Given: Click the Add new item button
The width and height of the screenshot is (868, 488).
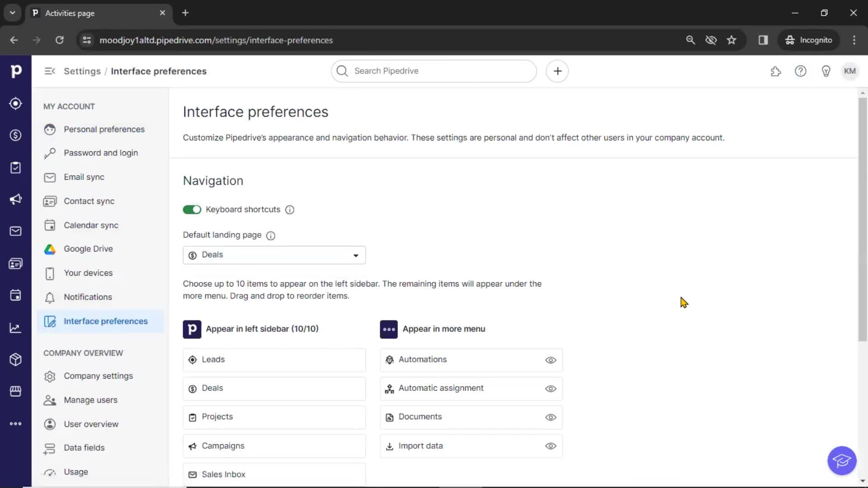Looking at the screenshot, I should click(x=557, y=71).
